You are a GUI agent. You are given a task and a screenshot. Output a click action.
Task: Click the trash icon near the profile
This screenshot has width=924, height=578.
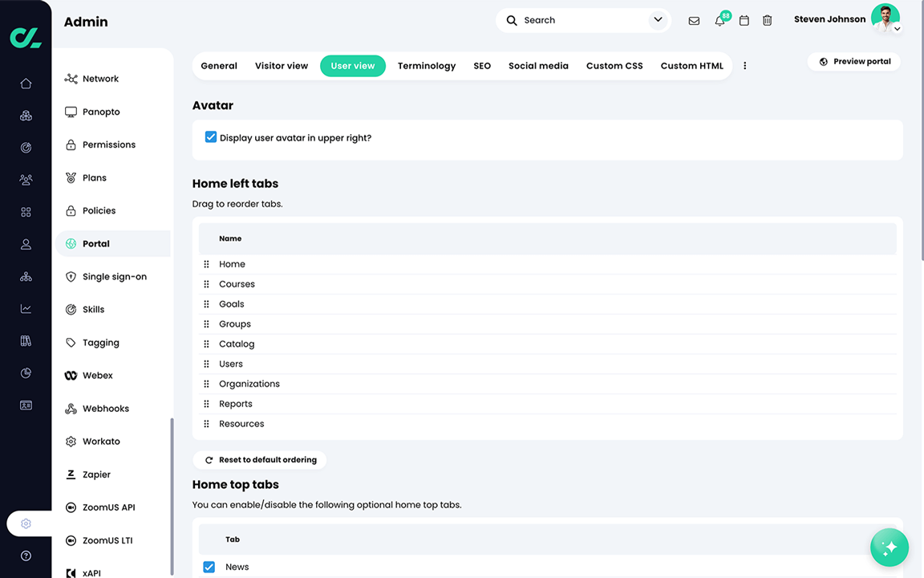tap(767, 20)
